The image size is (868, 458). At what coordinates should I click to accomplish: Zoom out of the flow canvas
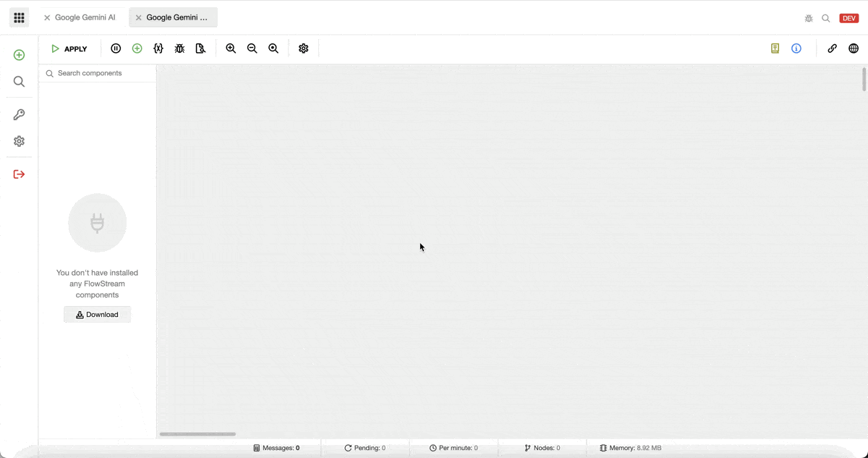pyautogui.click(x=252, y=48)
